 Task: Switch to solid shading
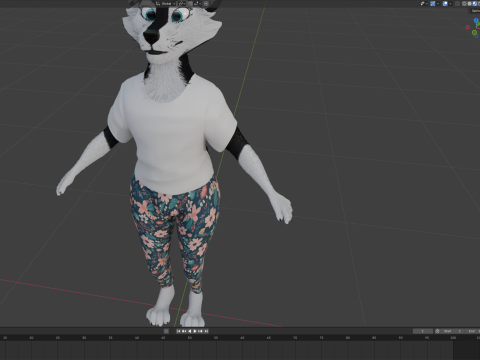(x=470, y=3)
